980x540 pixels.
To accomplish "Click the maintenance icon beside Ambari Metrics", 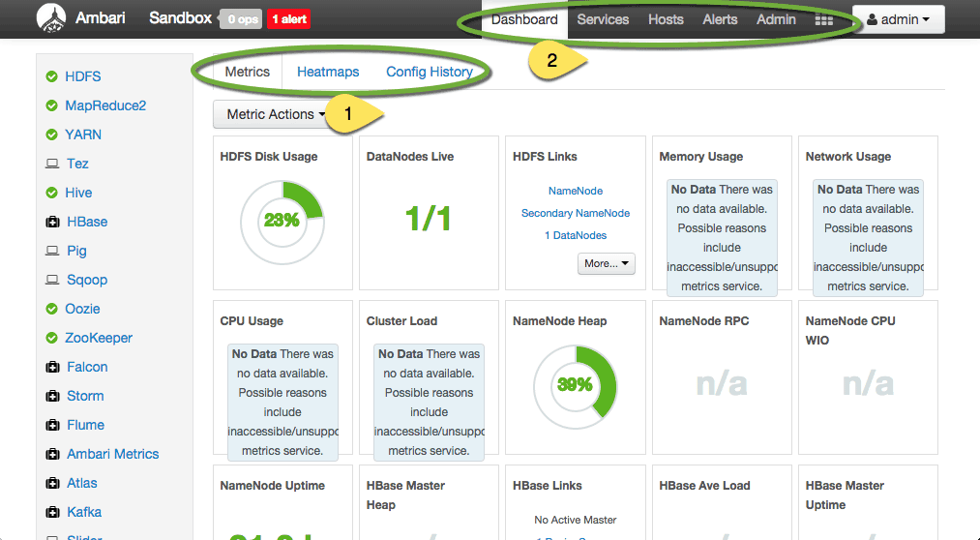I will [x=52, y=454].
